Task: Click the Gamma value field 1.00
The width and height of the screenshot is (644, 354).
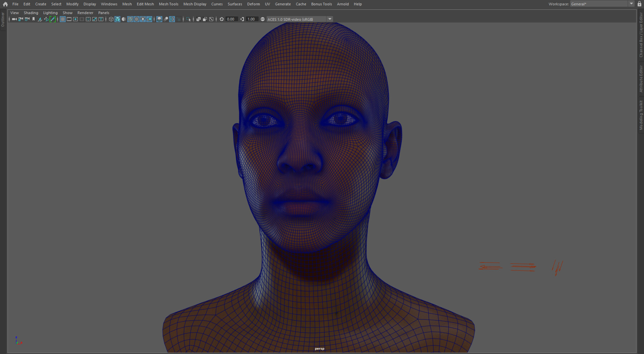Action: (x=252, y=19)
